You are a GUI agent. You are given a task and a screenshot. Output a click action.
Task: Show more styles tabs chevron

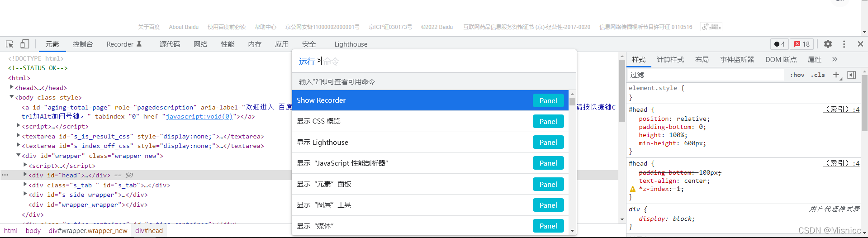(835, 59)
